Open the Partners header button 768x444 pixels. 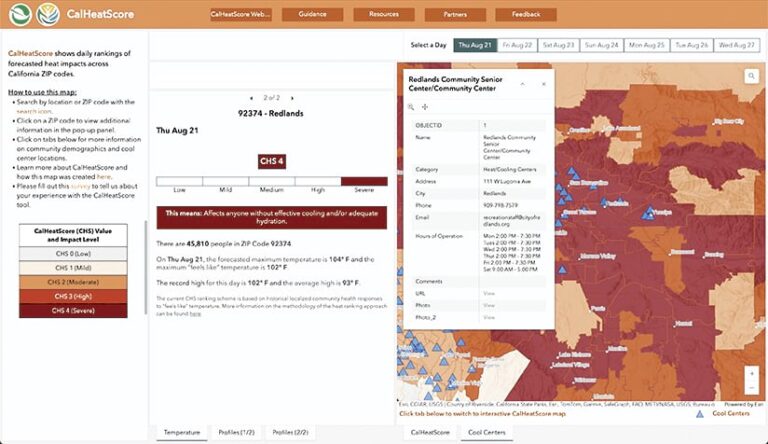click(x=455, y=14)
